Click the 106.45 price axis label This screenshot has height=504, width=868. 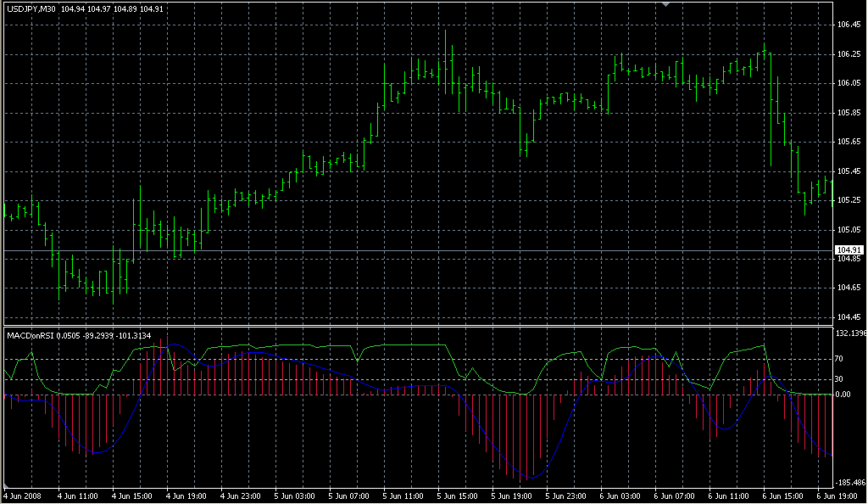[849, 25]
